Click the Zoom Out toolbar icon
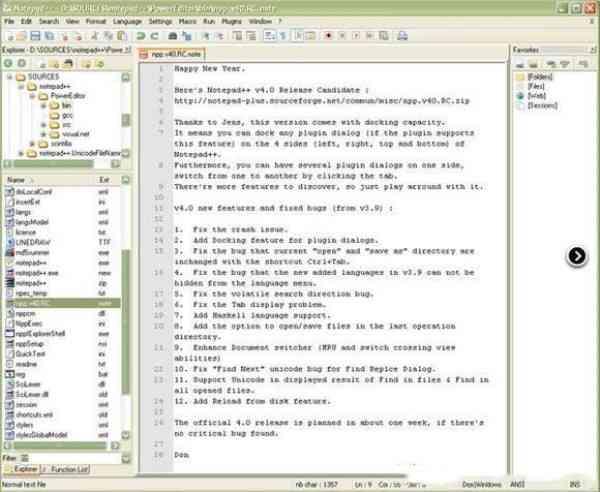Screen dimensions: 600x492 220,36
